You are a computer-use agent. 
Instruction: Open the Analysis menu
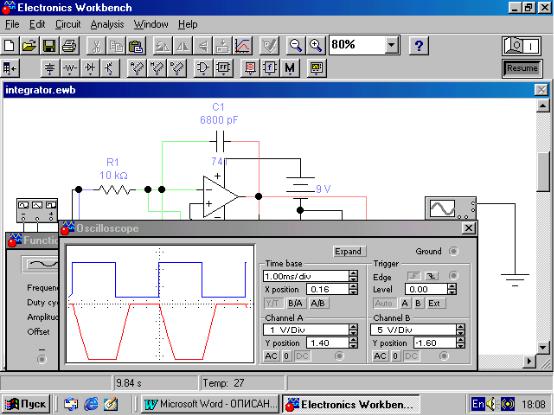coord(107,24)
